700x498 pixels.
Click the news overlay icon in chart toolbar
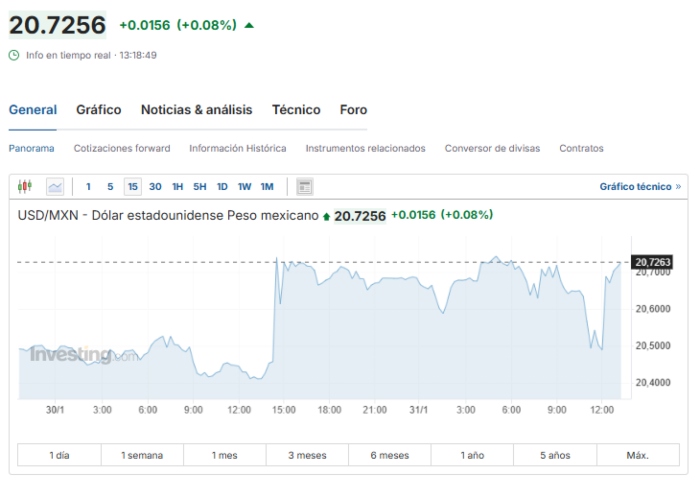click(x=305, y=186)
